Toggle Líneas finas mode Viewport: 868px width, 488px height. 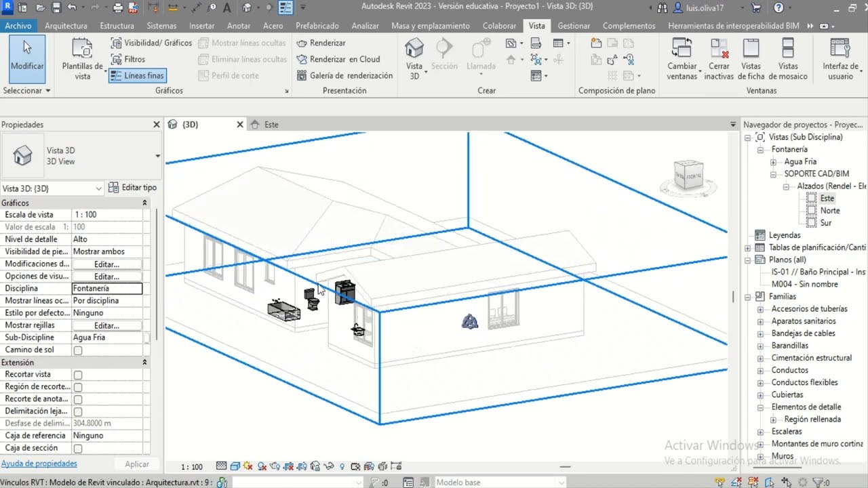click(x=137, y=76)
